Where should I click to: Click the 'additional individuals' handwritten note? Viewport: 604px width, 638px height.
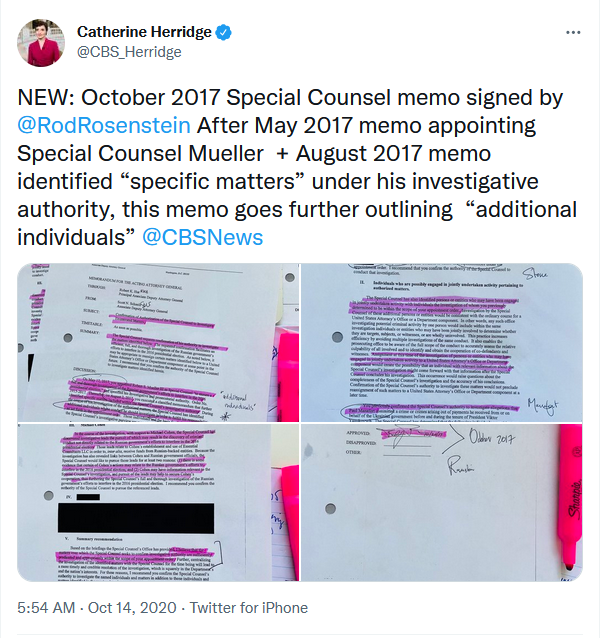click(x=239, y=402)
